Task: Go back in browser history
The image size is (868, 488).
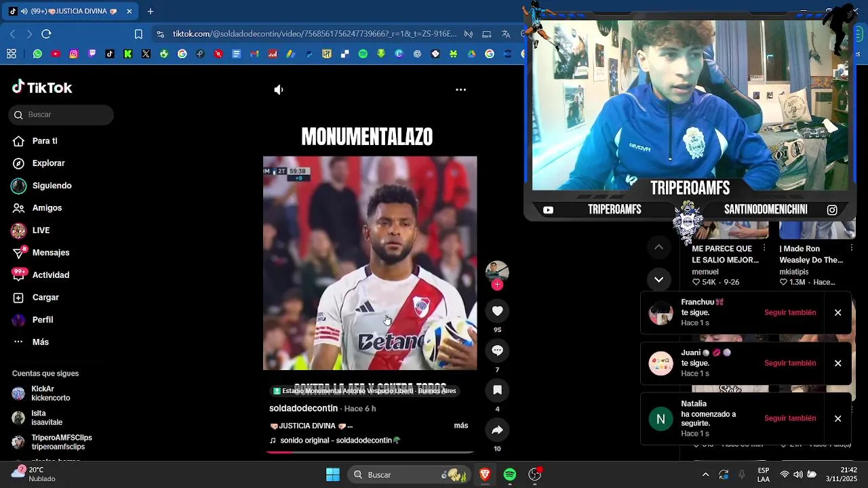Action: click(12, 34)
